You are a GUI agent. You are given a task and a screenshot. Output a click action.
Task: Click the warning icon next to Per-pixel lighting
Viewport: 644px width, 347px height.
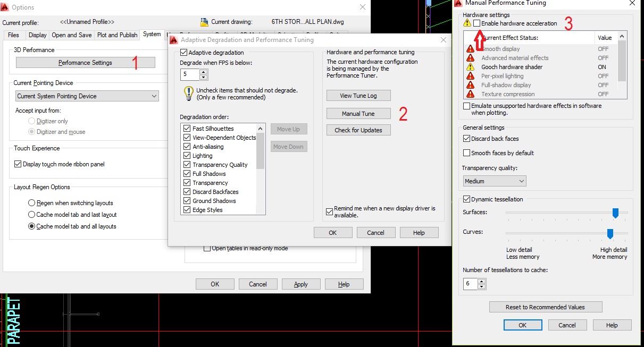click(470, 76)
